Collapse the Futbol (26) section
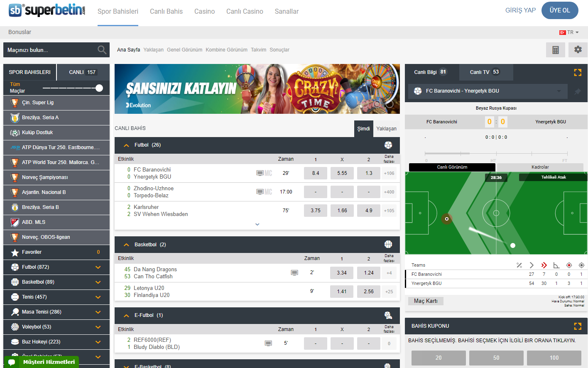This screenshot has width=588, height=368. [x=127, y=145]
